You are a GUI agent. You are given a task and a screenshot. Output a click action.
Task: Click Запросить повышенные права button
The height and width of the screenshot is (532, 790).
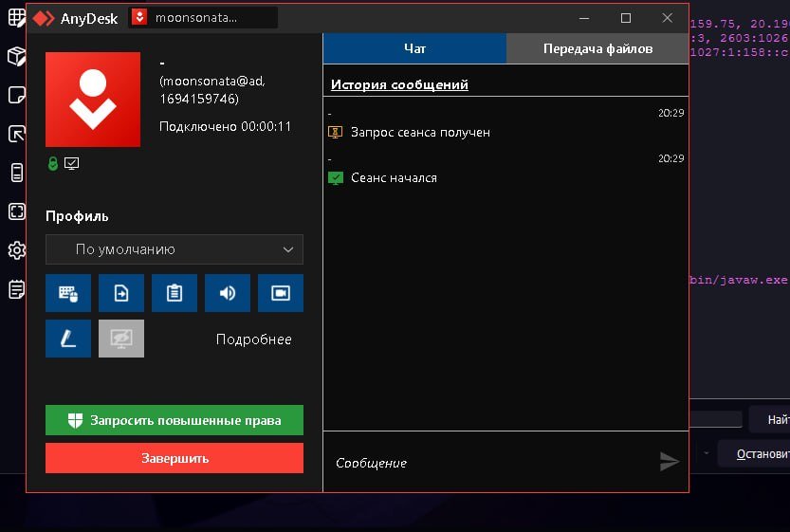pos(175,420)
